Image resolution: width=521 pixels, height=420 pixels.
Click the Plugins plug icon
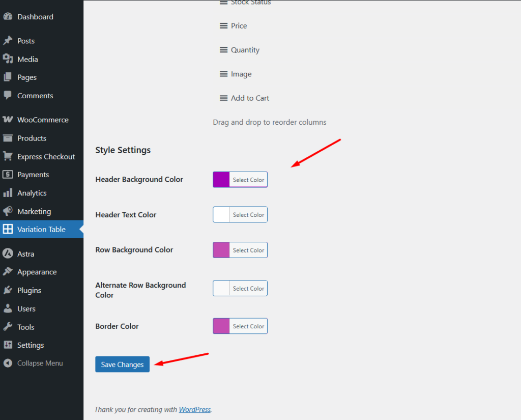click(8, 290)
